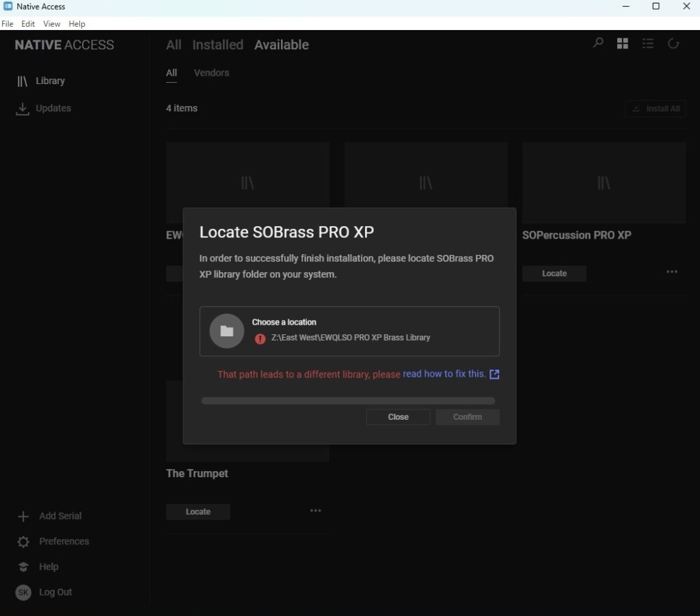
Task: Open external link icon beside fix message
Action: [x=495, y=374]
